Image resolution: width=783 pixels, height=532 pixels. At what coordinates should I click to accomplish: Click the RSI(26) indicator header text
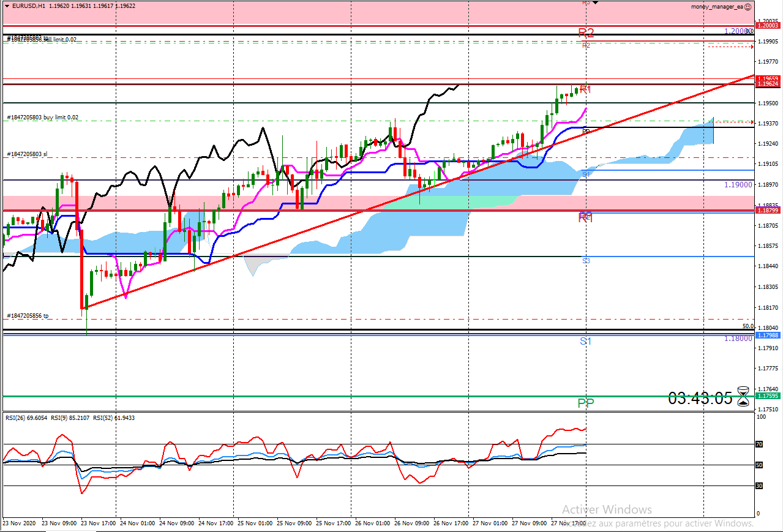click(x=26, y=418)
